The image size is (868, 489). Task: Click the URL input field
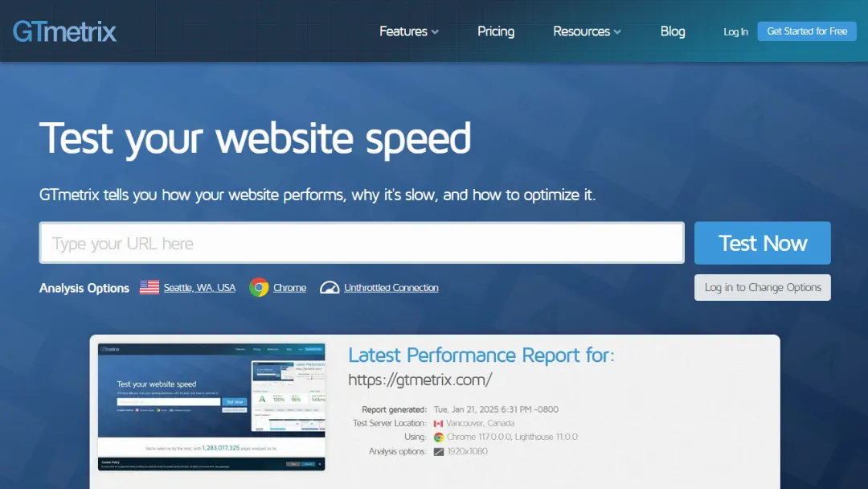click(x=362, y=242)
